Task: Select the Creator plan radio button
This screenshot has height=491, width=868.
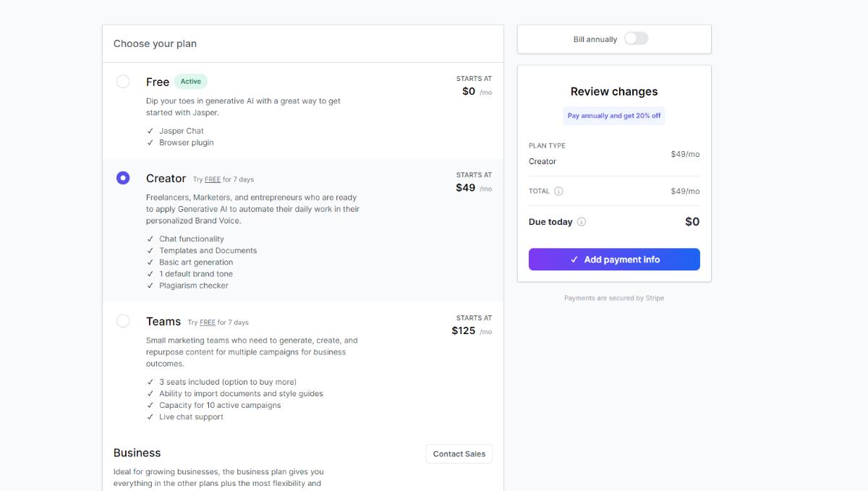Action: pyautogui.click(x=123, y=178)
